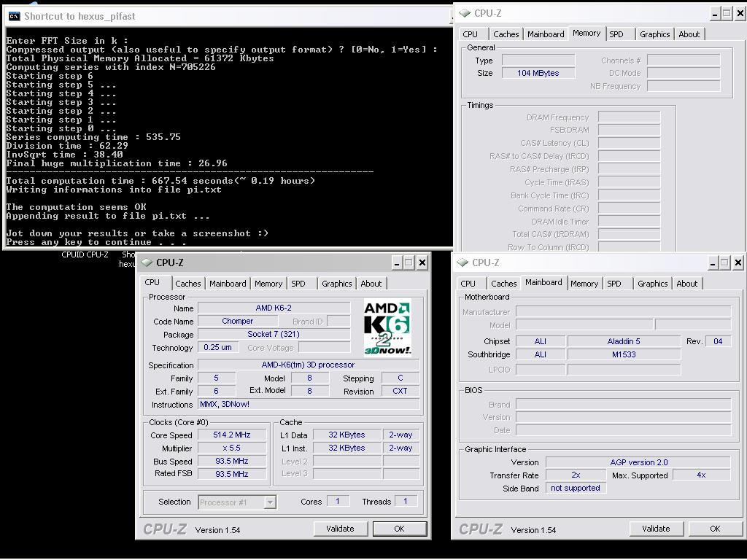Click the Bus Speed 93.5 MHz value
The image size is (747, 560).
click(231, 461)
